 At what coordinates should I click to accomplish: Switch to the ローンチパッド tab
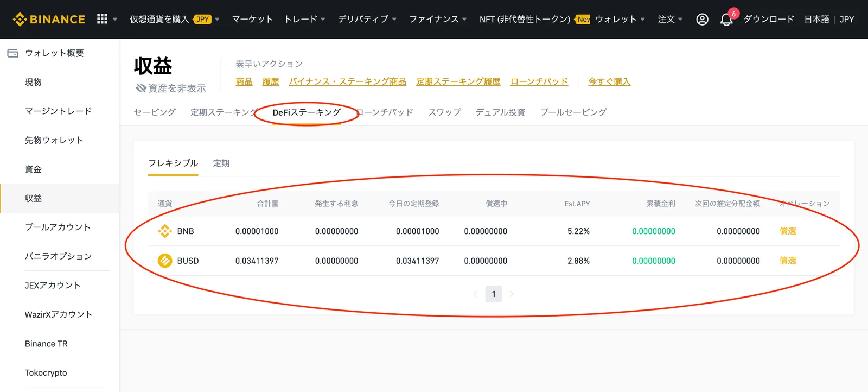point(385,112)
